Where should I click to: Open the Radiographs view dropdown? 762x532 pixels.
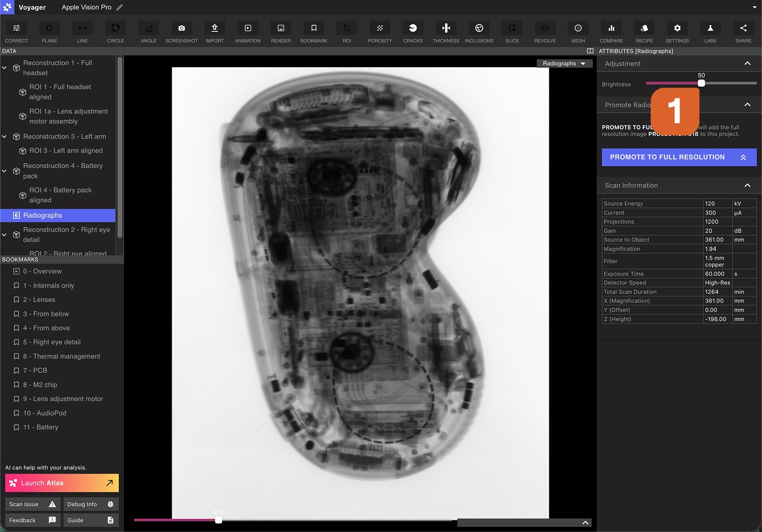coord(564,64)
